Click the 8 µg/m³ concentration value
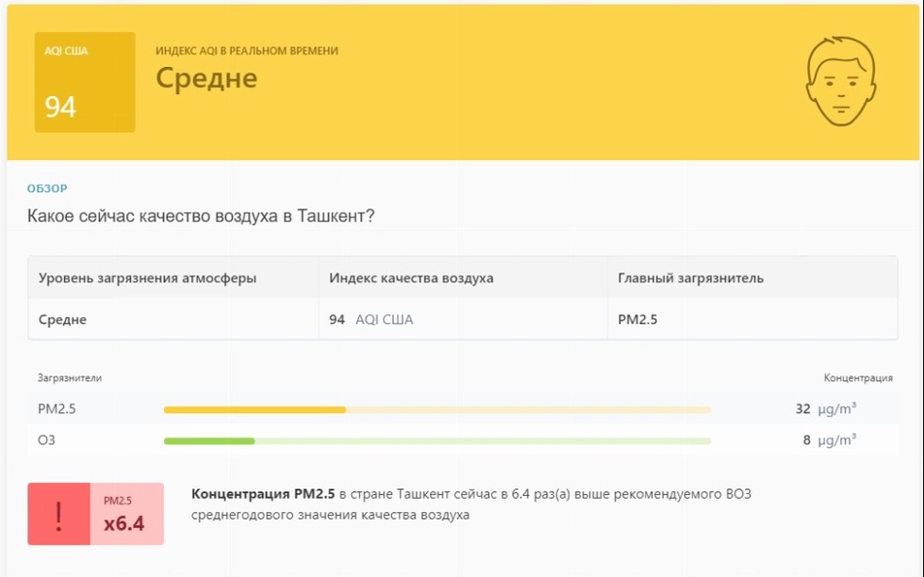The width and height of the screenshot is (924, 577). (830, 440)
